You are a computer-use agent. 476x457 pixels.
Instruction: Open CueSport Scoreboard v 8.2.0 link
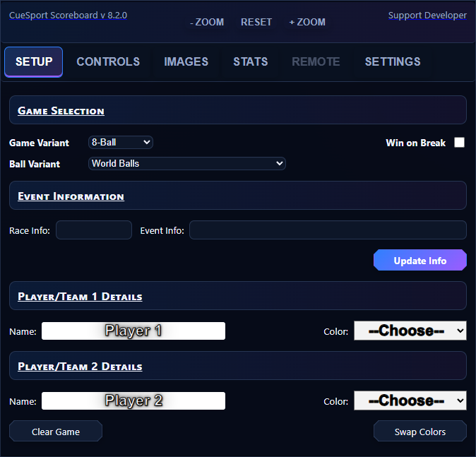point(68,15)
